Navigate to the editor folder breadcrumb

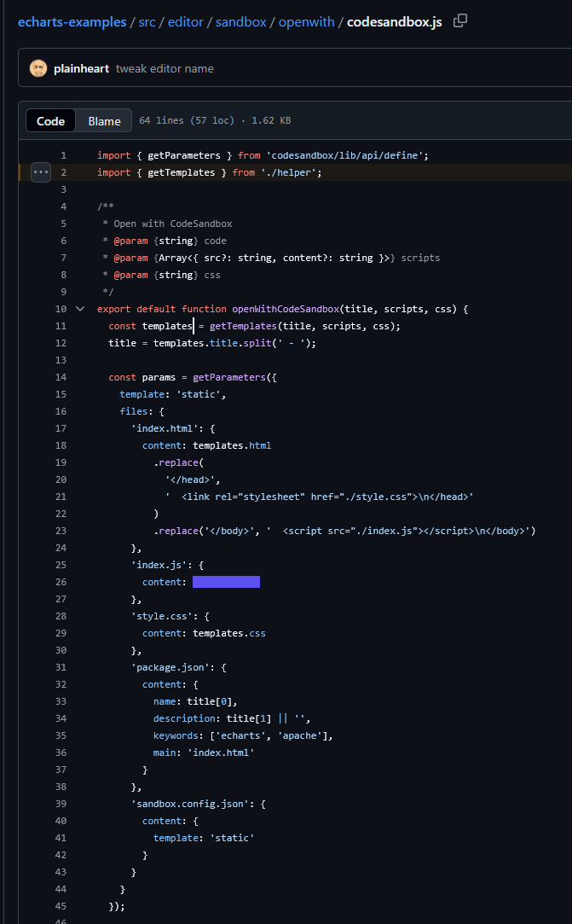[x=186, y=21]
